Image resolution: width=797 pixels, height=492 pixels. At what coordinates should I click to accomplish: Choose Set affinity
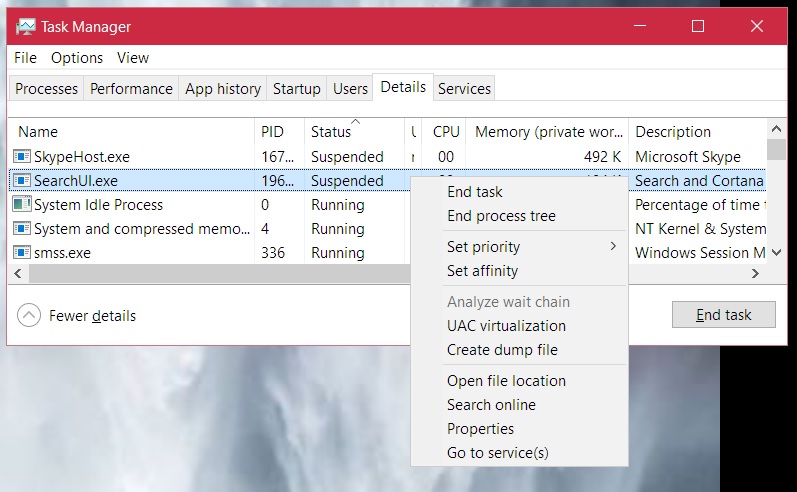519,270
